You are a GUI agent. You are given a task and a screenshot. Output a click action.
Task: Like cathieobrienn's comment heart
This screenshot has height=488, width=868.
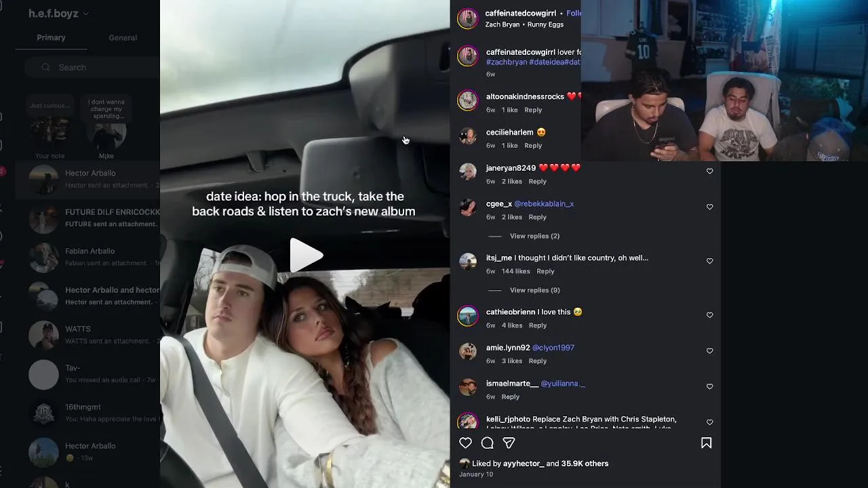pos(710,315)
